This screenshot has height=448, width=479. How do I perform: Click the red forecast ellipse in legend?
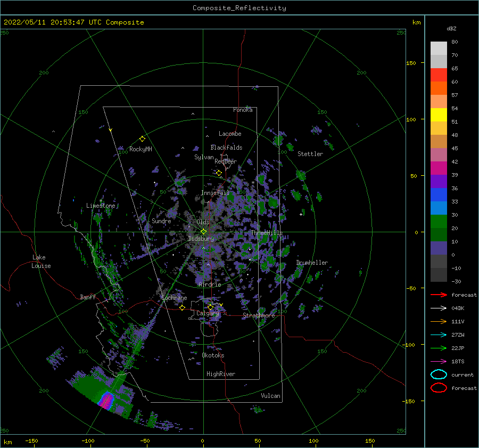(x=439, y=388)
